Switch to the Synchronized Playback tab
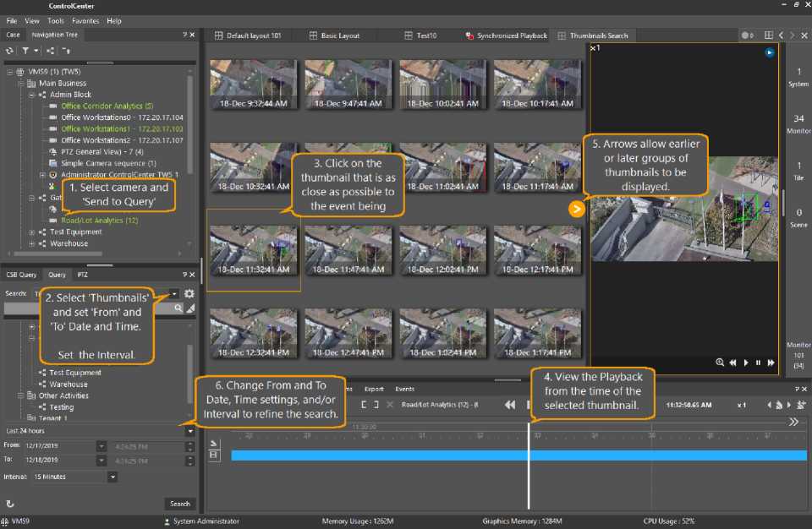The height and width of the screenshot is (529, 812). pos(506,35)
